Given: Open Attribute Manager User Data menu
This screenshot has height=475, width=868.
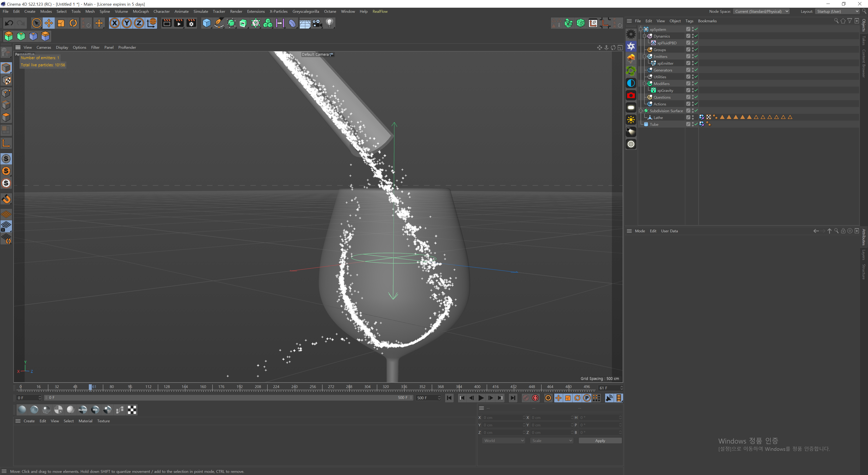Looking at the screenshot, I should (669, 231).
